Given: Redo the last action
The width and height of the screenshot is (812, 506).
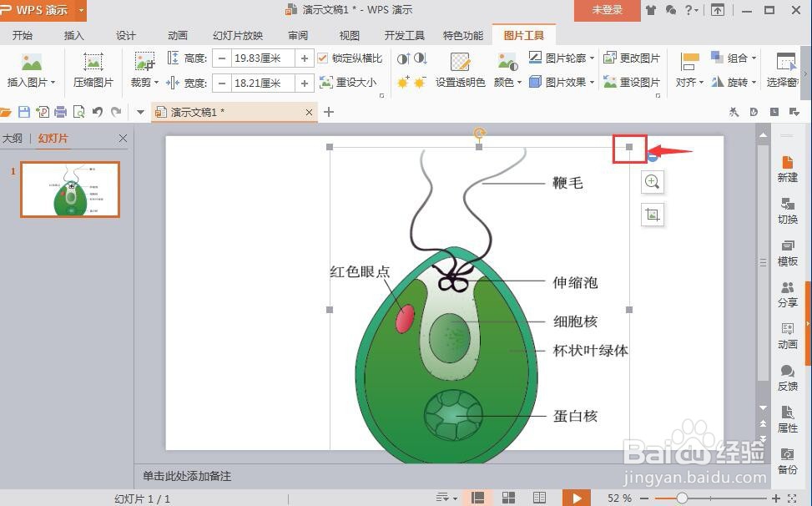Looking at the screenshot, I should [116, 112].
